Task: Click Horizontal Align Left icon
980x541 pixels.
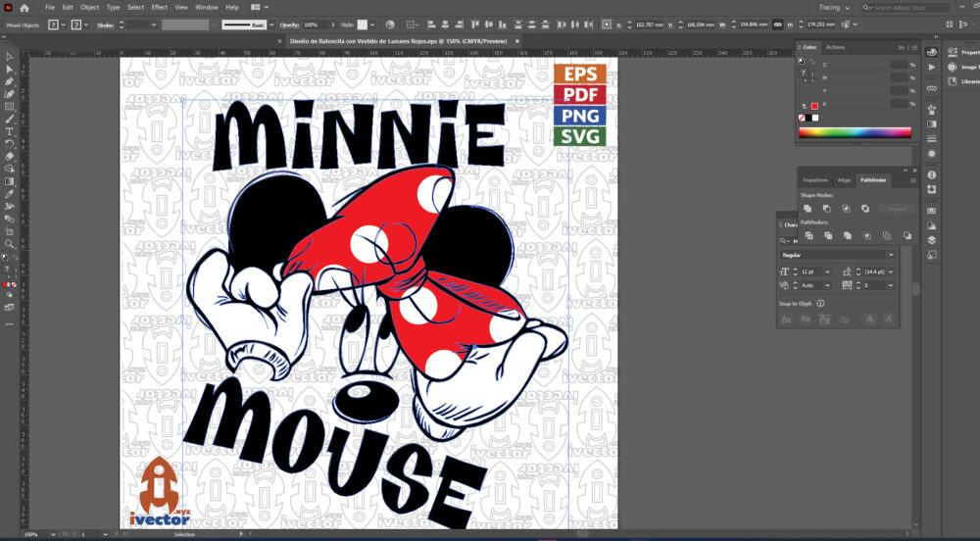Action: 431,25
